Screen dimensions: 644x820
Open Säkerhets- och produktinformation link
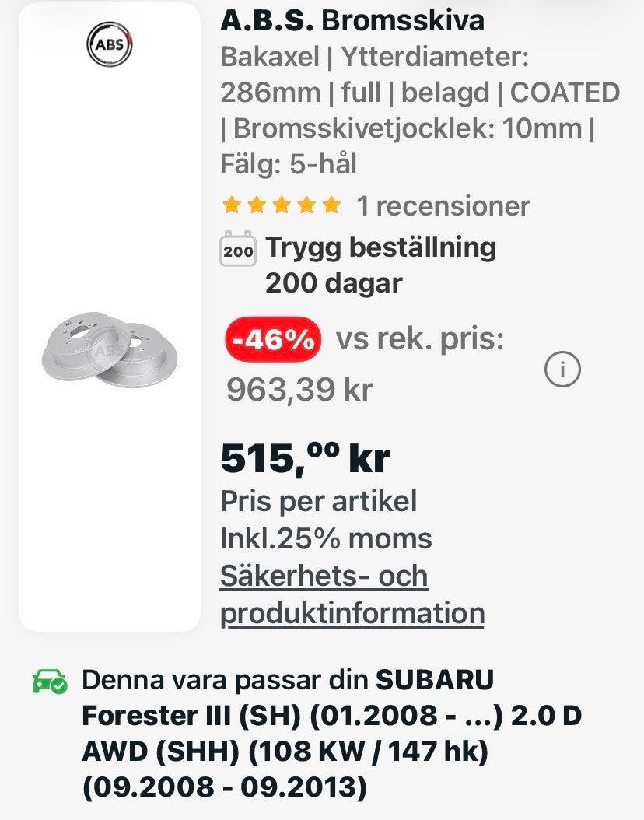tap(352, 594)
